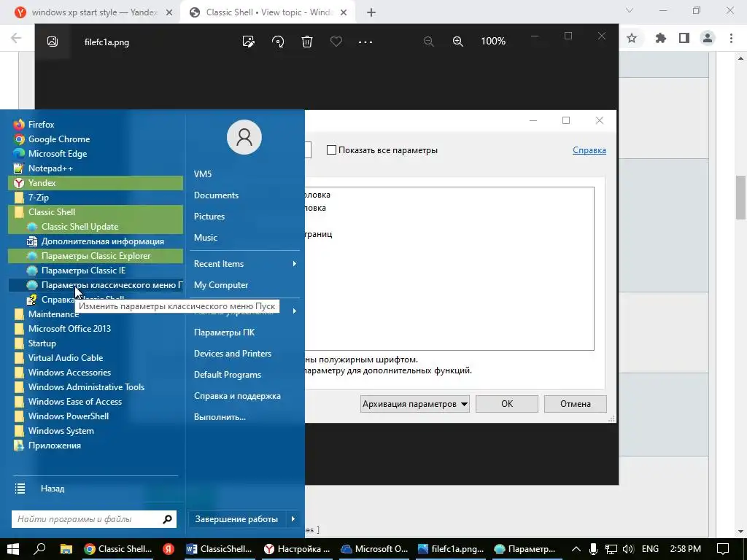Open Справка и поддержка entry
Screen dimensions: 747x560
tap(237, 396)
